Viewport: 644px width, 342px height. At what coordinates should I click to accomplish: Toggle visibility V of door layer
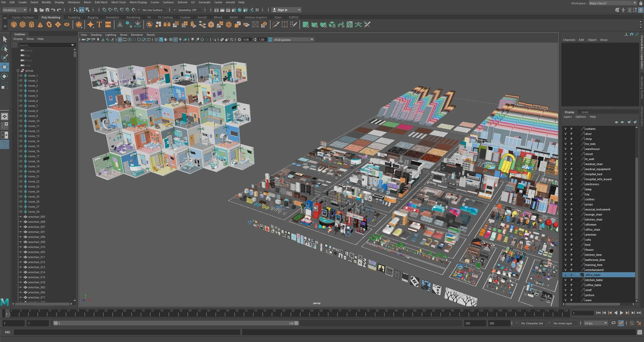pos(565,134)
